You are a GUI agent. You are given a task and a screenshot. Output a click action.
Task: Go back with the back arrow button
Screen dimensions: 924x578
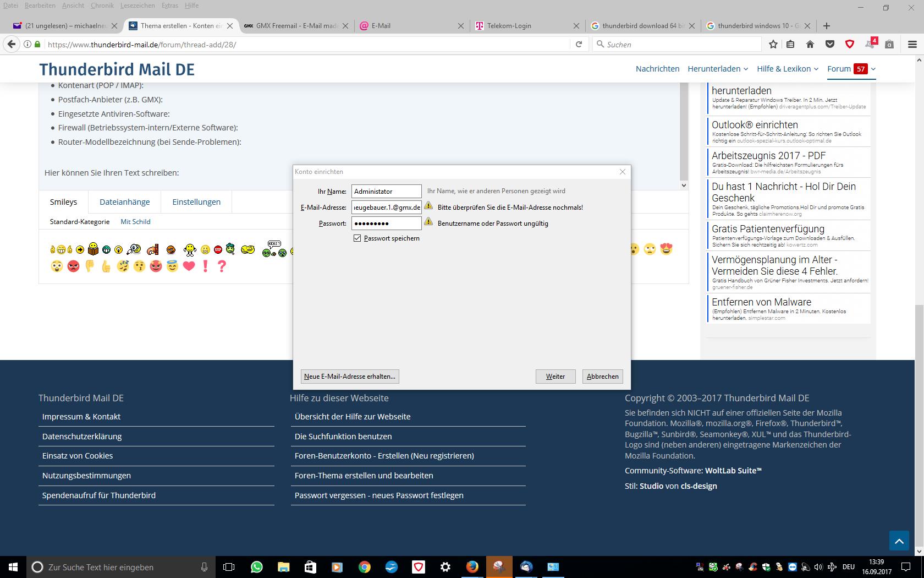click(12, 45)
